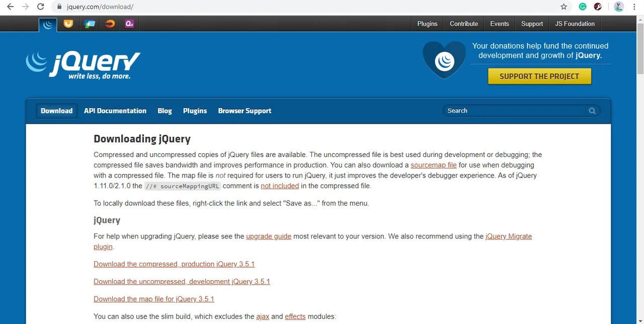Open the Grammarly extension icon
Viewport: 644px width, 324px height.
point(583,7)
